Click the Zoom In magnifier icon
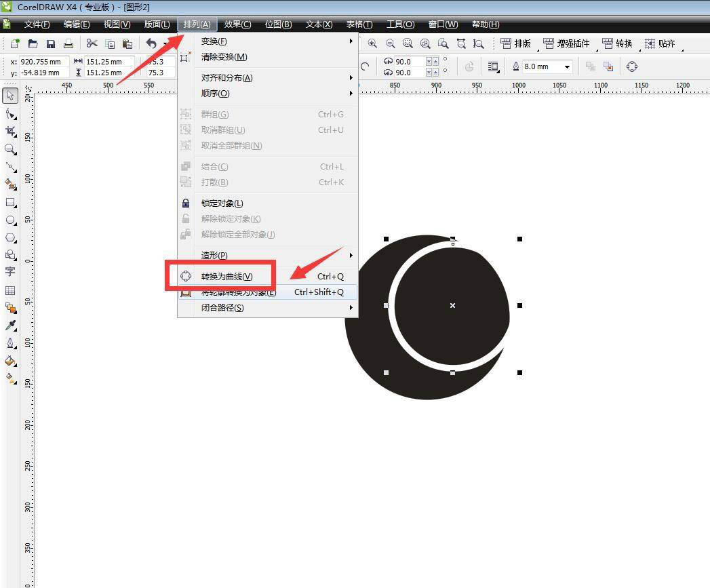Viewport: 710px width, 588px height. pyautogui.click(x=372, y=43)
